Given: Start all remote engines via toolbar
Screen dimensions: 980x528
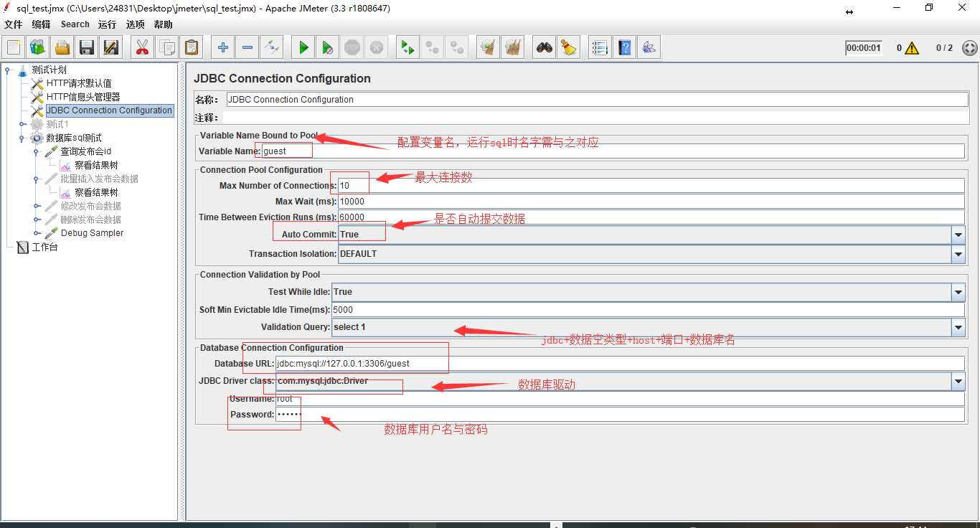Looking at the screenshot, I should pos(408,47).
